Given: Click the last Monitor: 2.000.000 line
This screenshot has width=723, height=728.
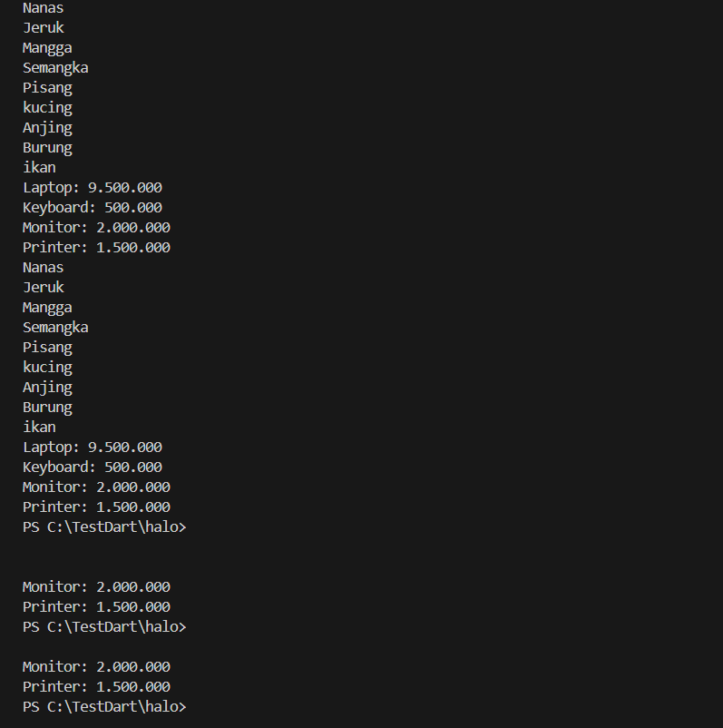Looking at the screenshot, I should pos(96,667).
